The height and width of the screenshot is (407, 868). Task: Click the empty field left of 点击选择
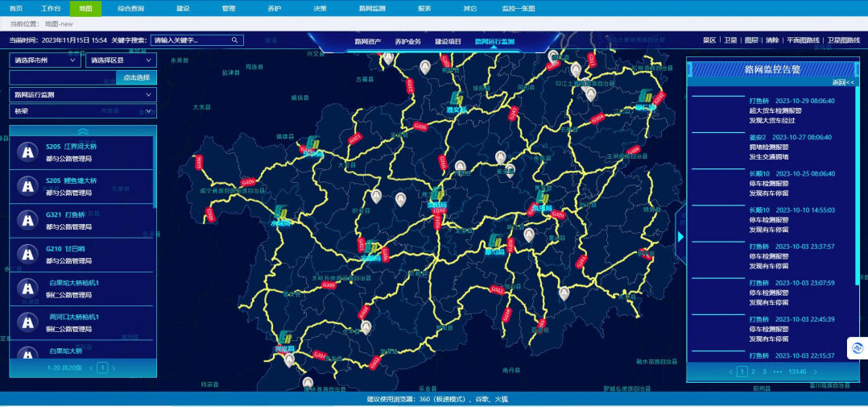click(x=63, y=77)
